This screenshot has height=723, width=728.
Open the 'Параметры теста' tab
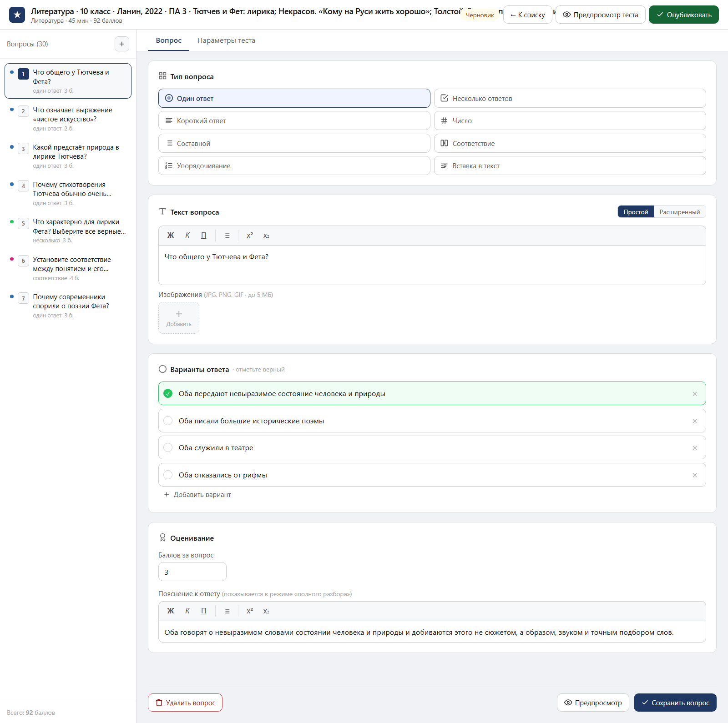[x=226, y=40]
